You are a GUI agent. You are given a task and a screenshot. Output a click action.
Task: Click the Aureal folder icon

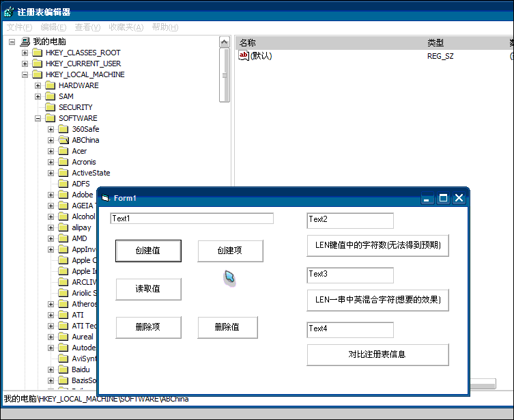[x=63, y=337]
